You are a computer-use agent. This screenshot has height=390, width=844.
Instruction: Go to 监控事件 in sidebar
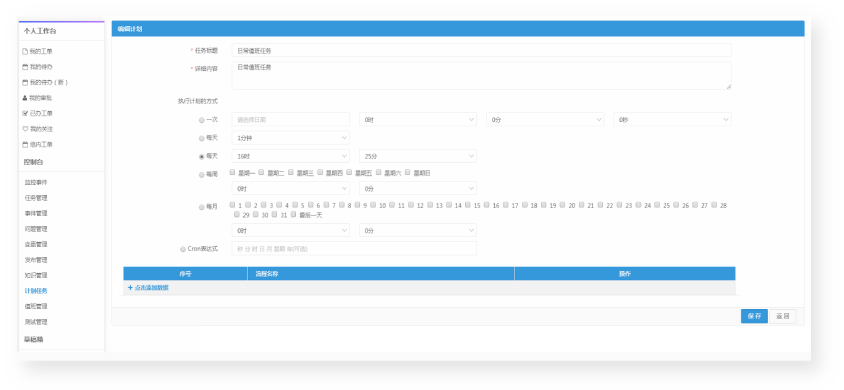36,182
